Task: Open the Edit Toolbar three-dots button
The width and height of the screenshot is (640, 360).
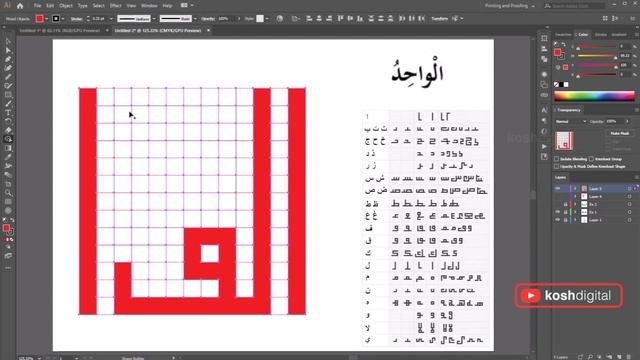Action: tap(8, 268)
